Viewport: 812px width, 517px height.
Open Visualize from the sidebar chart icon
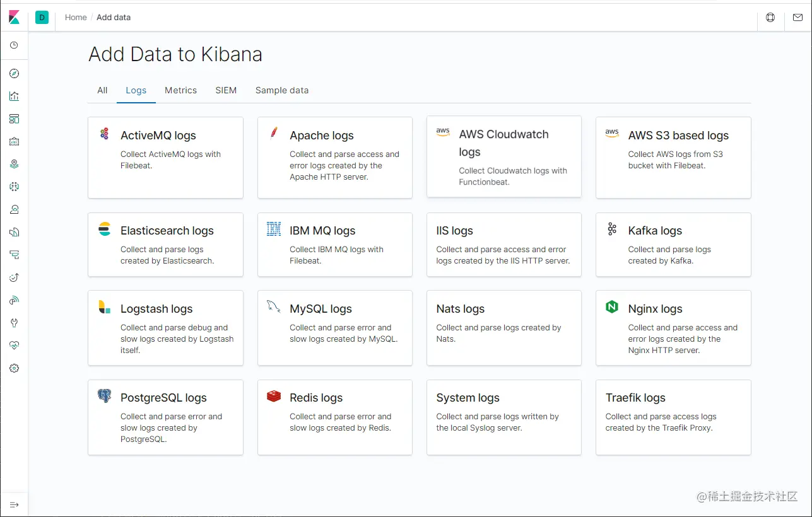[x=15, y=96]
